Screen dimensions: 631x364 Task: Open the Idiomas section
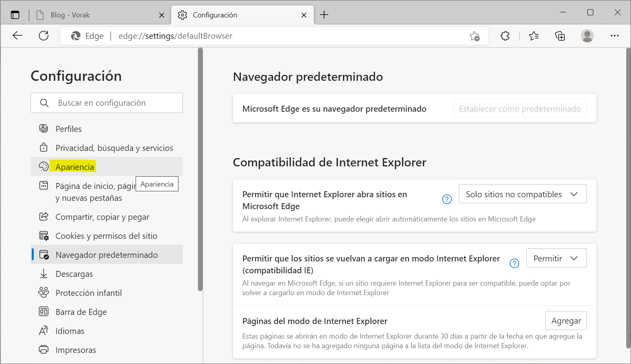tap(107, 331)
